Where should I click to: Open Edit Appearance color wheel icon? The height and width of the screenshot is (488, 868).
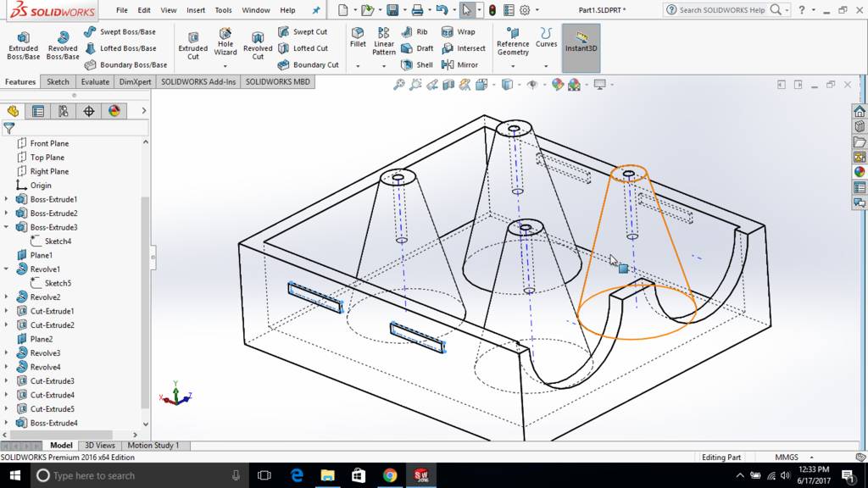point(558,85)
